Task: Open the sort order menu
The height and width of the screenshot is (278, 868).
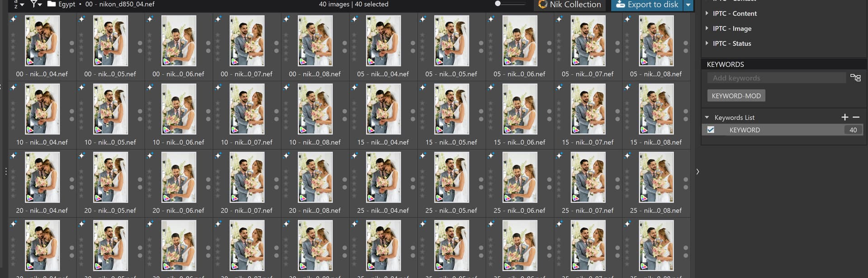Action: (x=18, y=4)
